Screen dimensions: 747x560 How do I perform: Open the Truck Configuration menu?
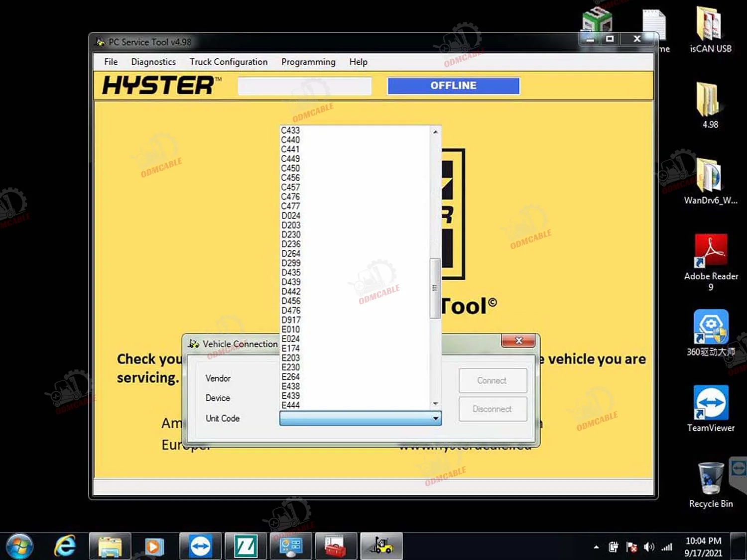(x=229, y=62)
